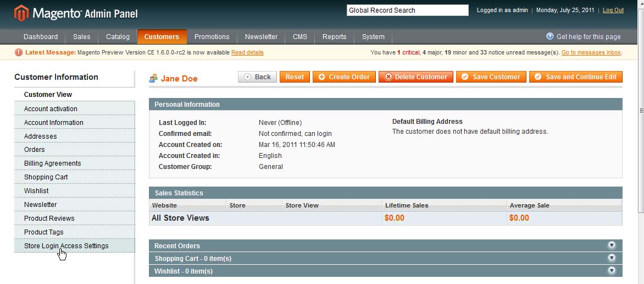The image size is (644, 284).
Task: Click the Save Customer button
Action: point(491,77)
